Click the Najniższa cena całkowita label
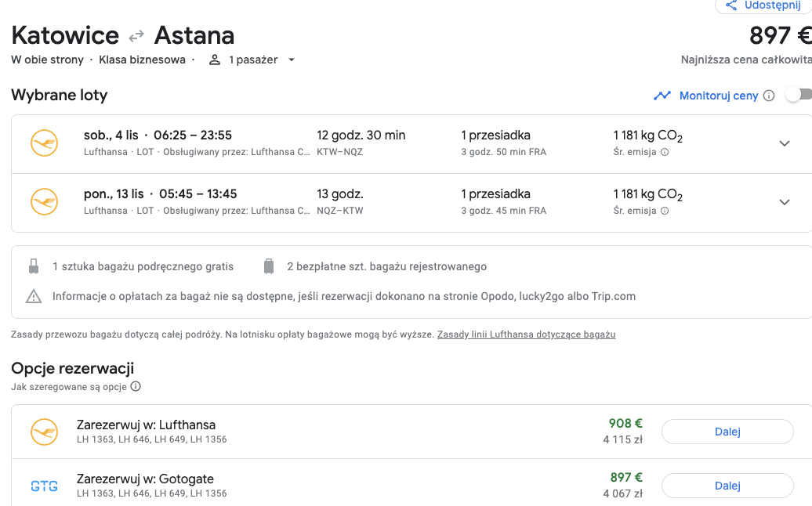This screenshot has width=812, height=506. click(746, 60)
